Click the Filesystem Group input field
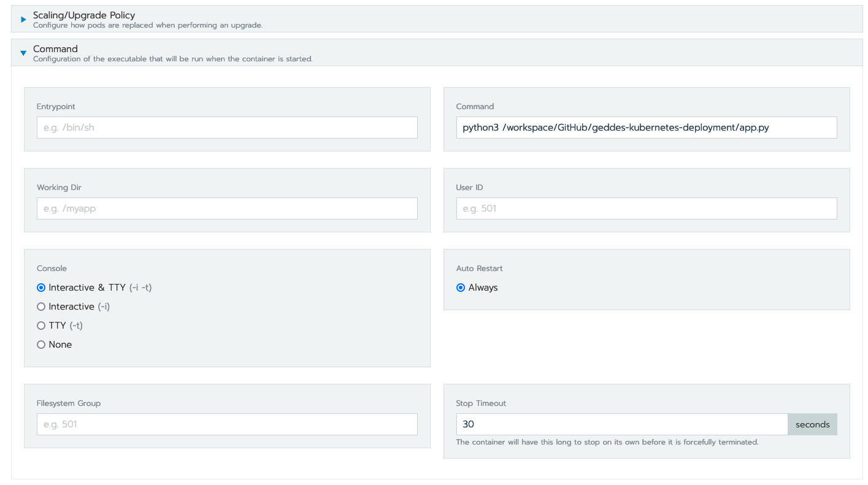The width and height of the screenshot is (868, 485). (227, 424)
